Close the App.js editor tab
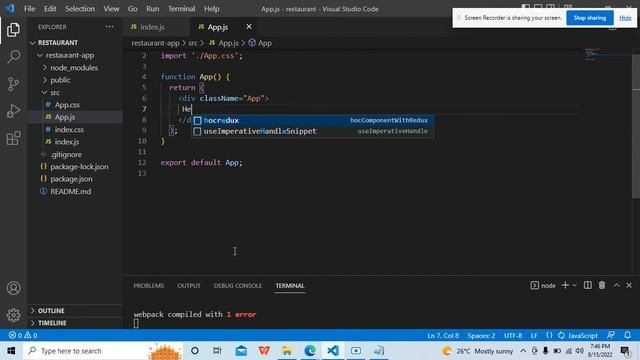 click(249, 27)
